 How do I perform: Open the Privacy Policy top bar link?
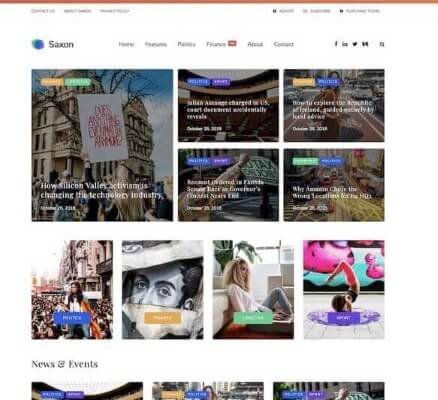coord(114,11)
